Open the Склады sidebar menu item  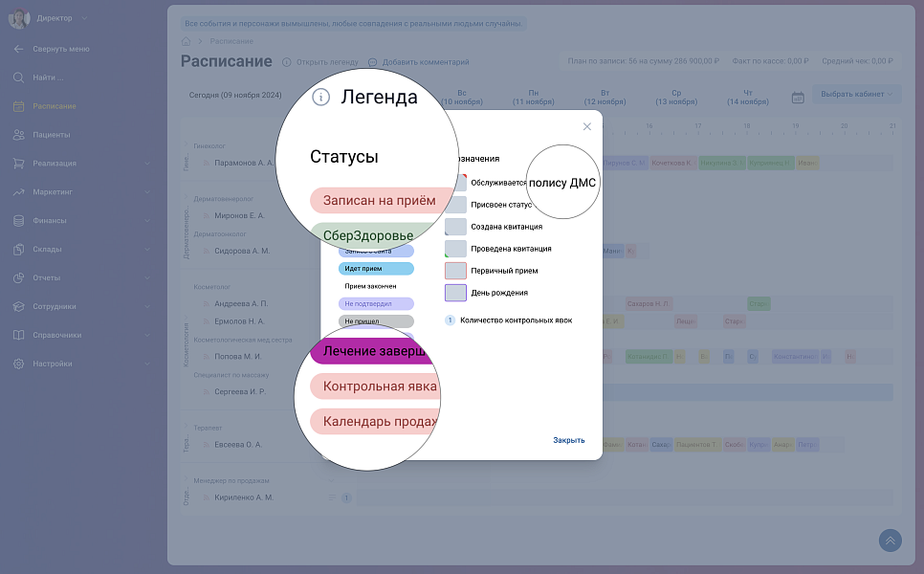click(x=46, y=250)
